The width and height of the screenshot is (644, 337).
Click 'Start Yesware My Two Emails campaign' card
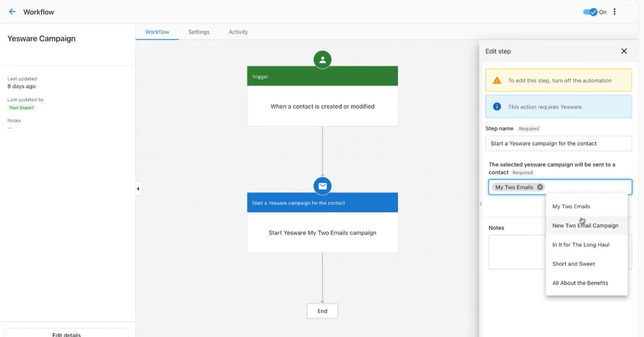[x=322, y=233]
